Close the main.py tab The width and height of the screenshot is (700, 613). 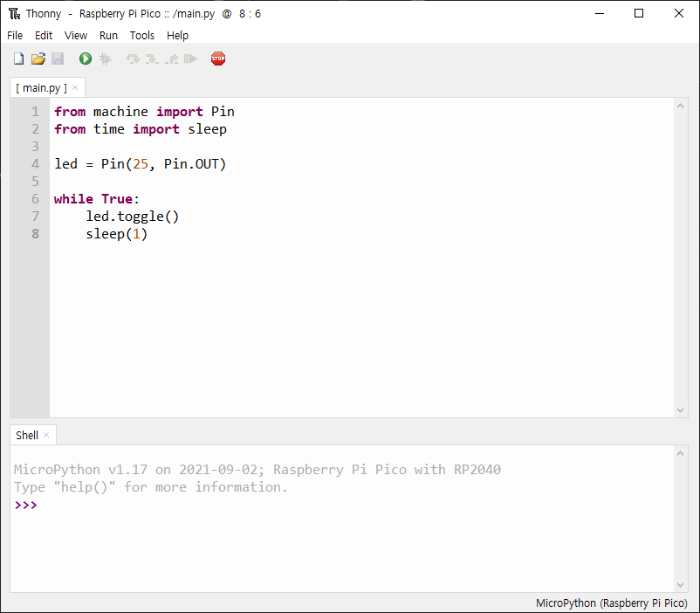tap(75, 87)
